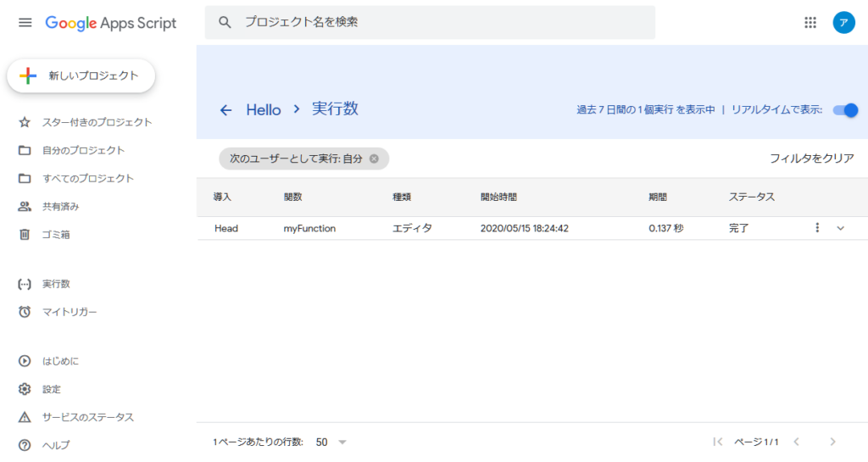This screenshot has height=462, width=868.
Task: Click the 新しいプロジェクト button
Action: (x=81, y=75)
